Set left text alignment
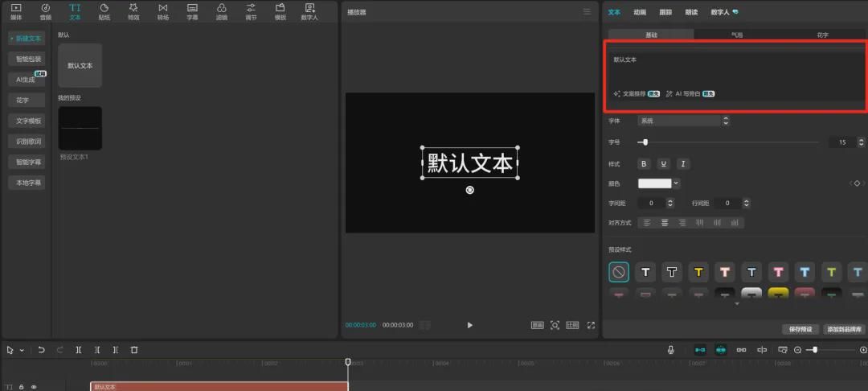This screenshot has height=391, width=868. 646,223
